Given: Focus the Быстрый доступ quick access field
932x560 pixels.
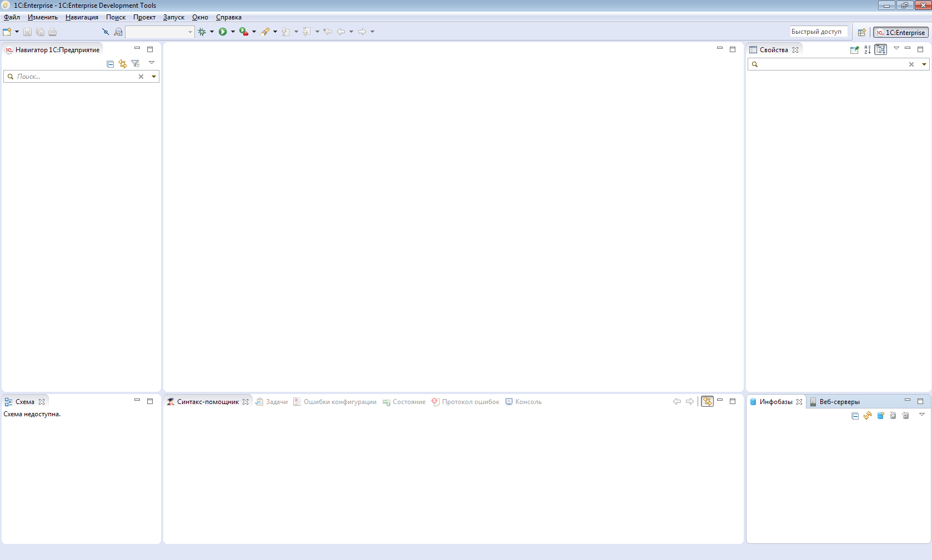Looking at the screenshot, I should click(x=819, y=32).
